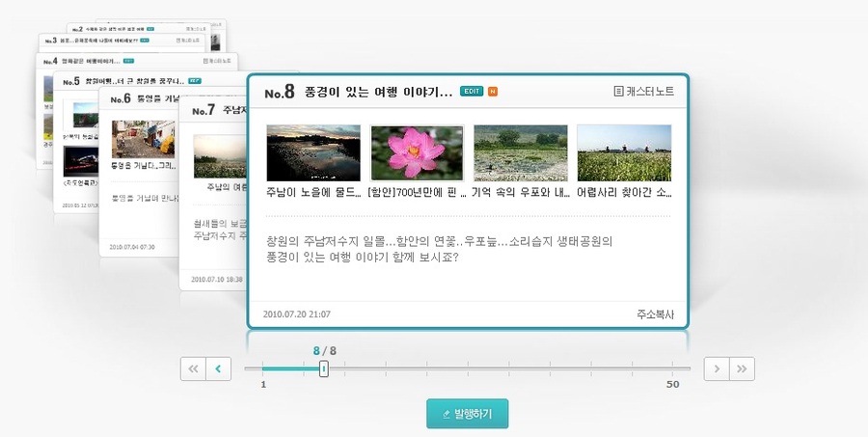Click caption 기억 속의 우포와 내…

pyautogui.click(x=521, y=193)
